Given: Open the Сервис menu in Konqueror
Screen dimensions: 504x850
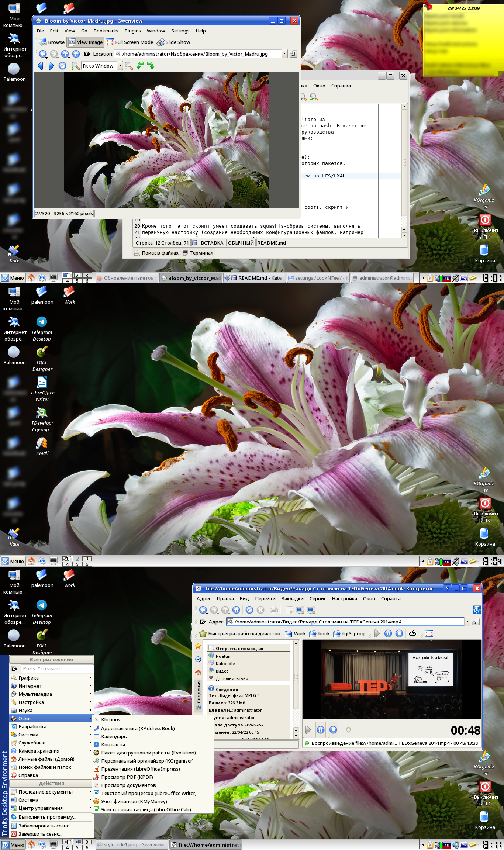Looking at the screenshot, I should tap(318, 598).
